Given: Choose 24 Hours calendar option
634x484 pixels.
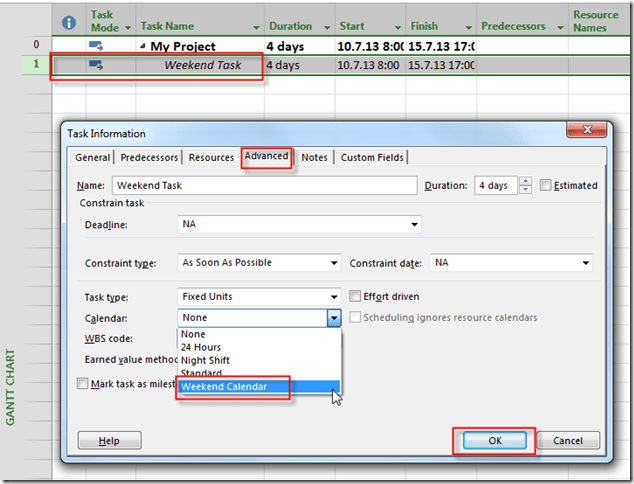Looking at the screenshot, I should 200,347.
